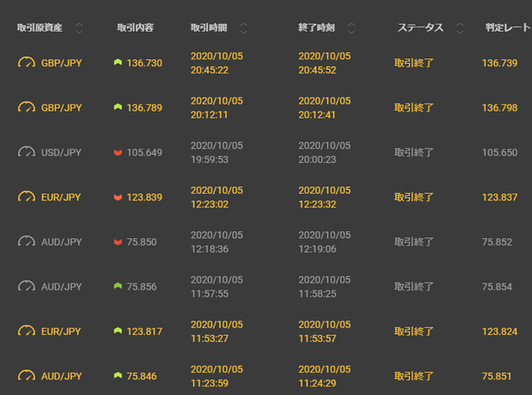Open the 取引終了 status of USD/JPY row

pos(414,152)
